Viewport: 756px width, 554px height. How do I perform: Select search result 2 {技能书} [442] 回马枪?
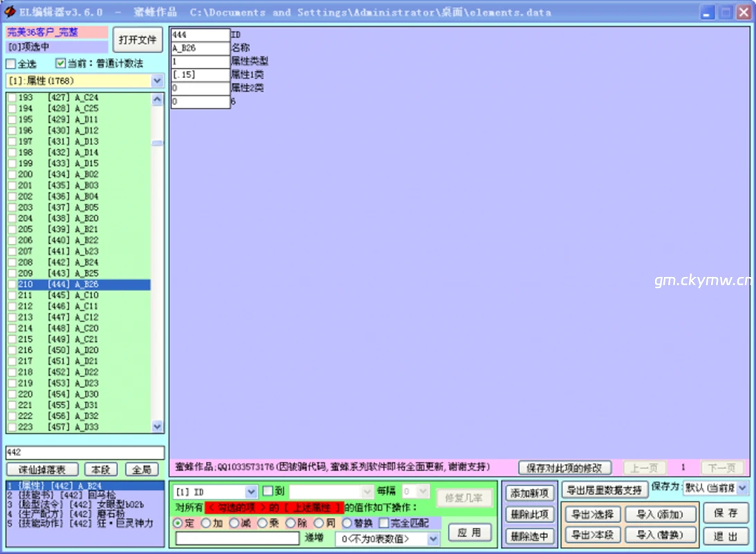(85, 495)
